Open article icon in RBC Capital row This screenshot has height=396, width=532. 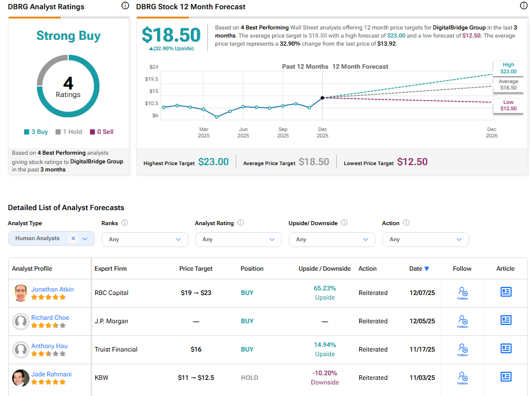pos(505,292)
